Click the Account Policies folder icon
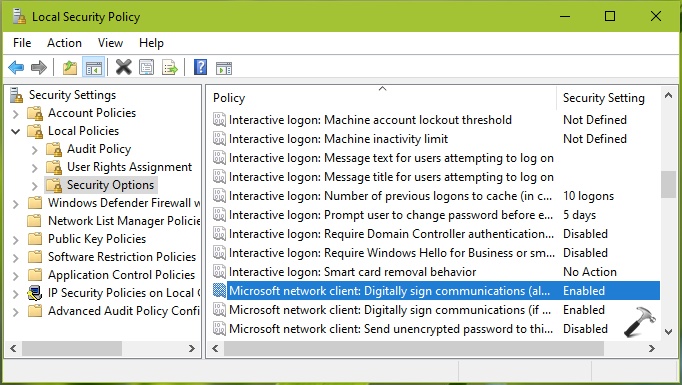The height and width of the screenshot is (385, 682). (35, 113)
